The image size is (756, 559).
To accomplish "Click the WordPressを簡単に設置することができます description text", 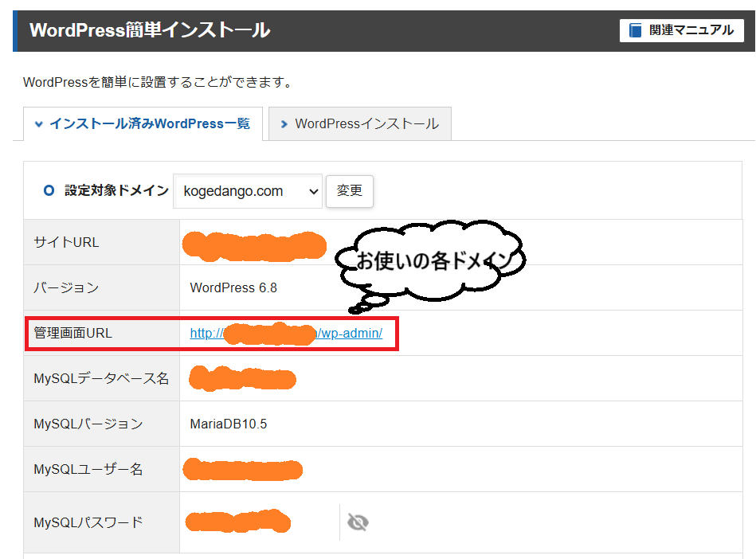I will pyautogui.click(x=159, y=82).
